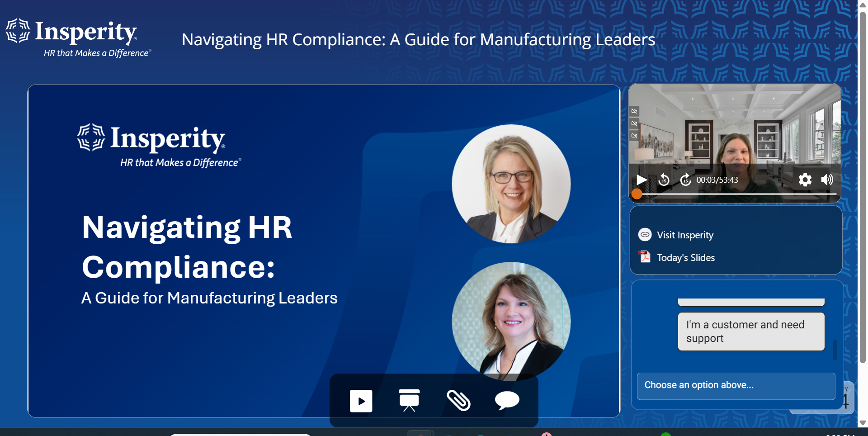Viewport: 868px width, 436px height.
Task: Click the video timestamp 00:03/53:43
Action: (717, 180)
